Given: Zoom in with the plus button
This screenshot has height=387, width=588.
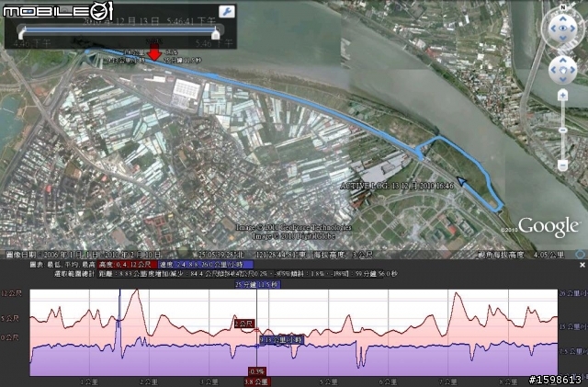Looking at the screenshot, I should tap(562, 96).
